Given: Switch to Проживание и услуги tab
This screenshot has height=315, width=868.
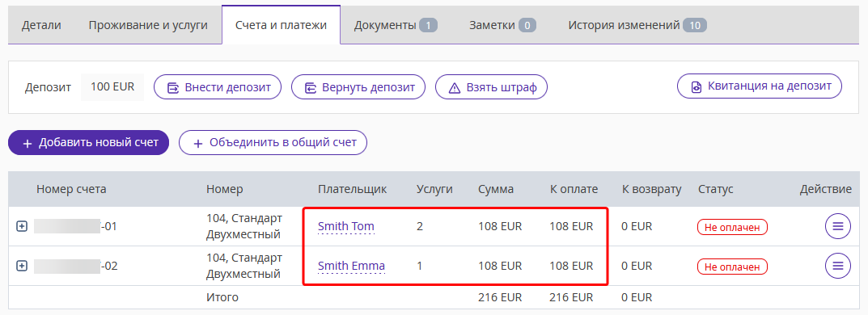Looking at the screenshot, I should (148, 25).
